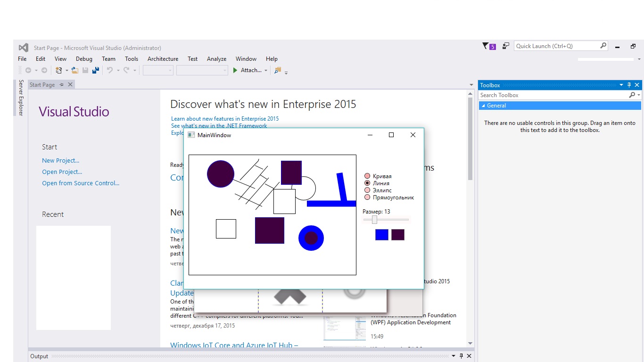Open the Toolbox window position dropdown

pos(621,85)
